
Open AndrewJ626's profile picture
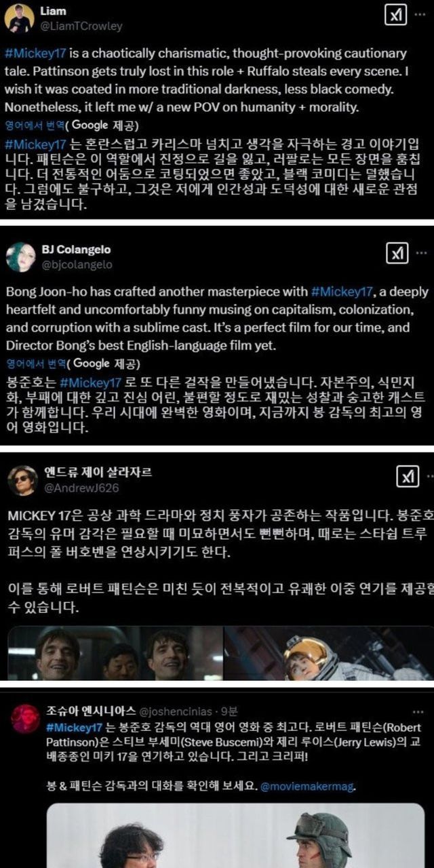21,480
